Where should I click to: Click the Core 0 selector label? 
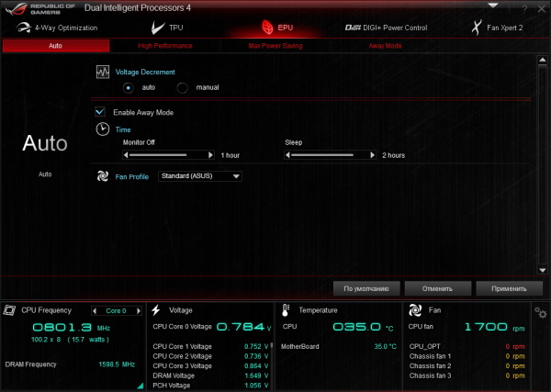116,311
